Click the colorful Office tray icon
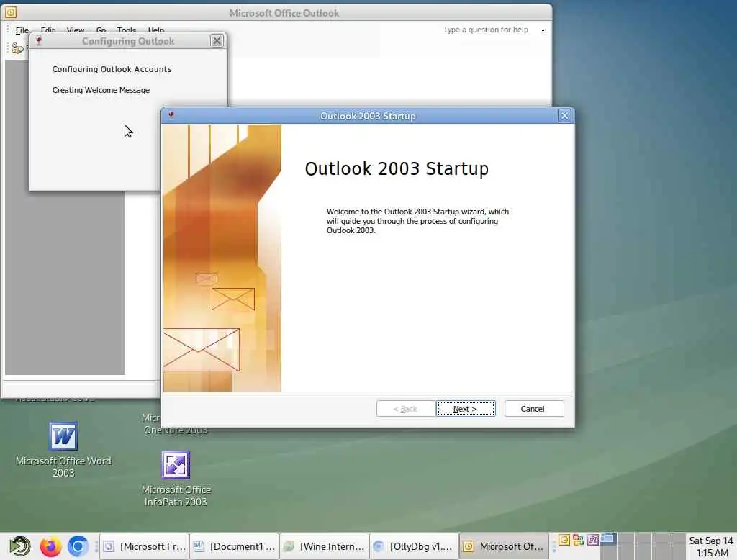737x560 pixels. 578,541
